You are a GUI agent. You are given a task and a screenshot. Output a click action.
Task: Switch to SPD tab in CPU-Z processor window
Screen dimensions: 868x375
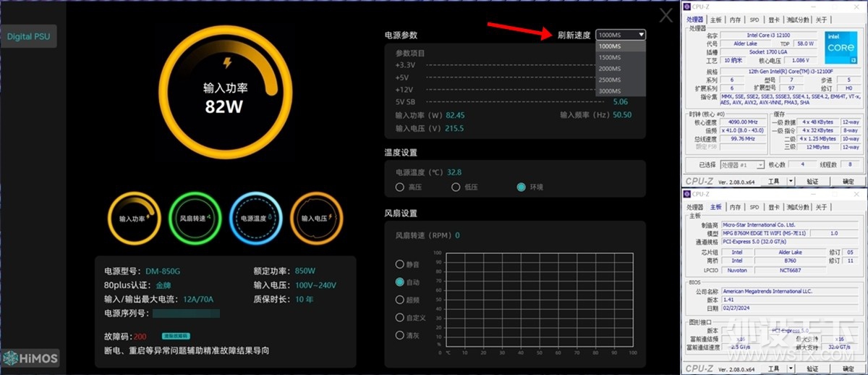coord(754,20)
